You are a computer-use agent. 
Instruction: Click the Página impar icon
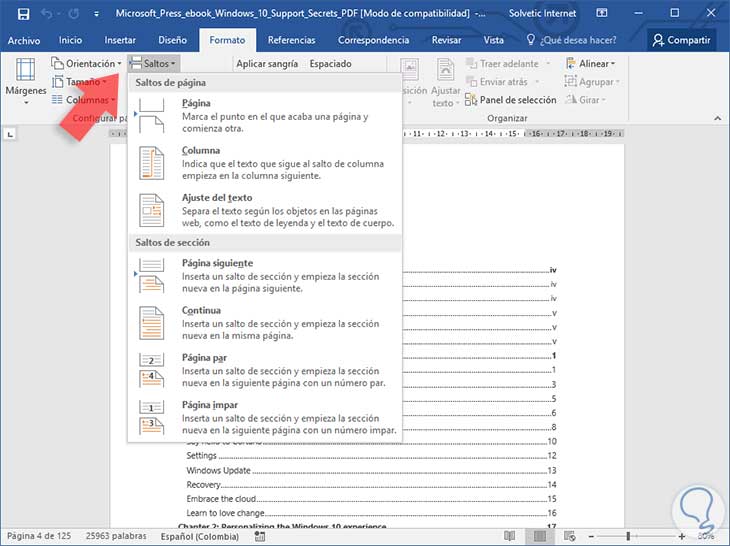tap(151, 417)
